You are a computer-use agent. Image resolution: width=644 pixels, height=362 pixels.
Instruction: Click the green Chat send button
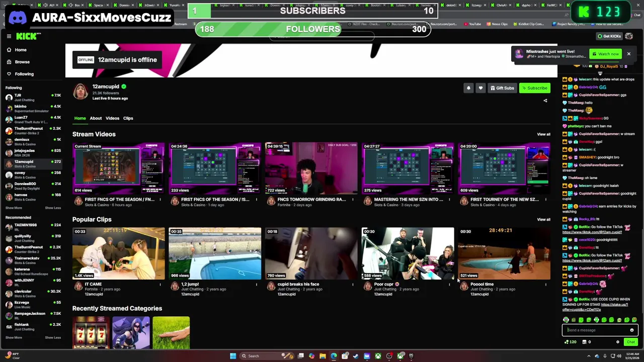630,342
